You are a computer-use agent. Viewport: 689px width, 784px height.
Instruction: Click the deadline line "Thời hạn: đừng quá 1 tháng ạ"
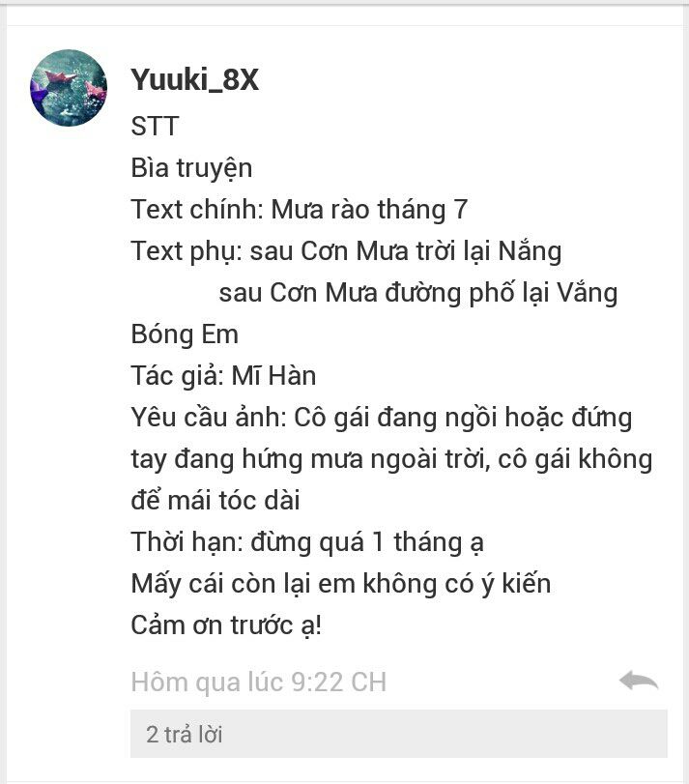[307, 542]
